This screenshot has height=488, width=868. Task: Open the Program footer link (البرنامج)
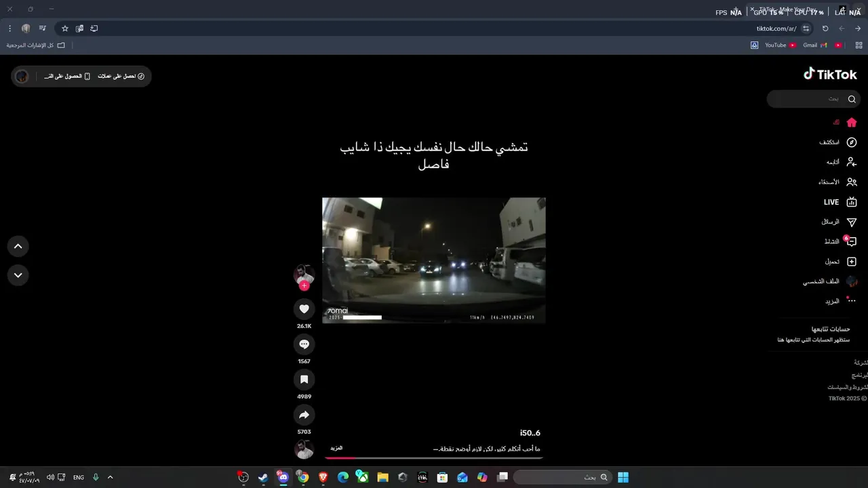point(860,375)
